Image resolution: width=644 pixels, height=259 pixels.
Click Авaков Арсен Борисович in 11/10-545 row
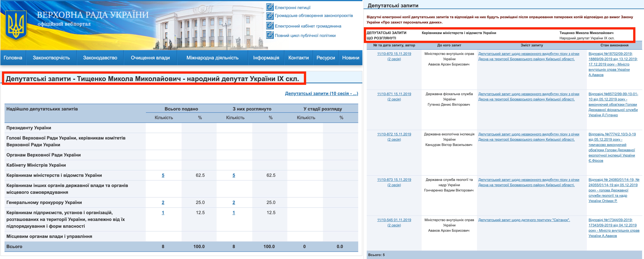click(449, 231)
